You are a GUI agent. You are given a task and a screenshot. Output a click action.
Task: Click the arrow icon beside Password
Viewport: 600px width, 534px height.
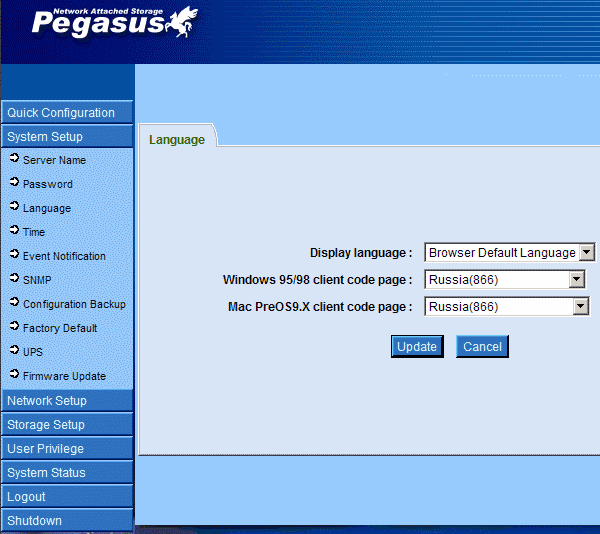point(14,183)
